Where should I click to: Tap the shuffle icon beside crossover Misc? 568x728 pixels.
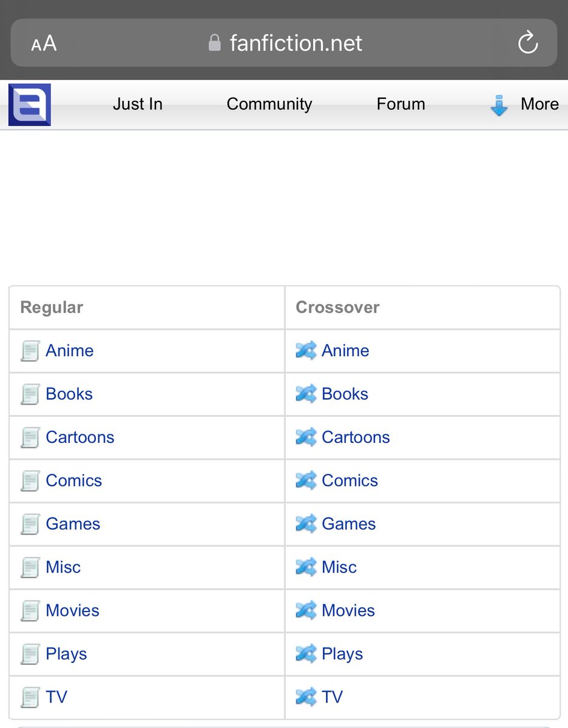306,568
